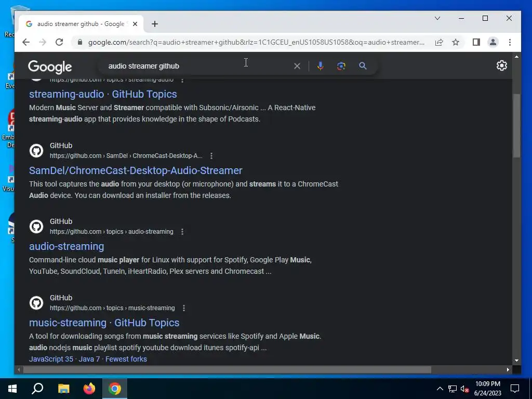The width and height of the screenshot is (532, 399).
Task: View site info via the padlock icon
Action: click(x=79, y=42)
